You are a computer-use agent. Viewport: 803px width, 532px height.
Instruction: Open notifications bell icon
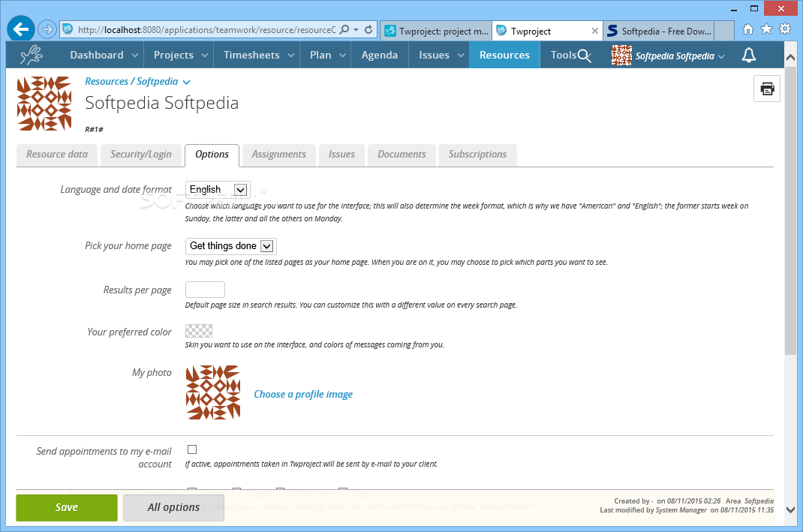pyautogui.click(x=749, y=55)
